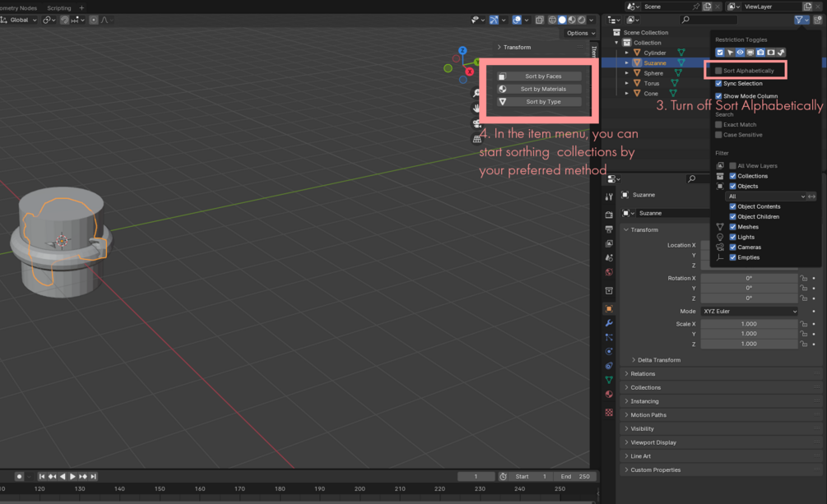Toggle X-ray view icon in viewport header
The height and width of the screenshot is (504, 827).
pos(540,20)
